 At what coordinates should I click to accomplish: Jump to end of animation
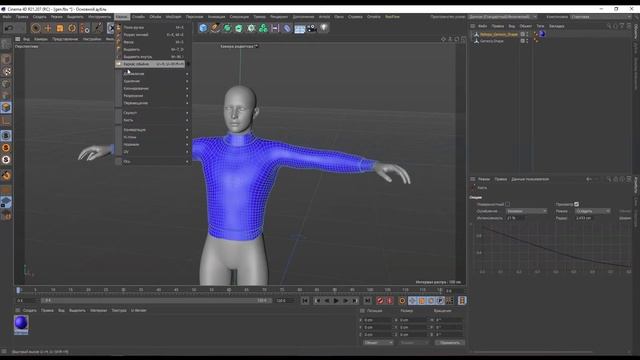click(367, 301)
